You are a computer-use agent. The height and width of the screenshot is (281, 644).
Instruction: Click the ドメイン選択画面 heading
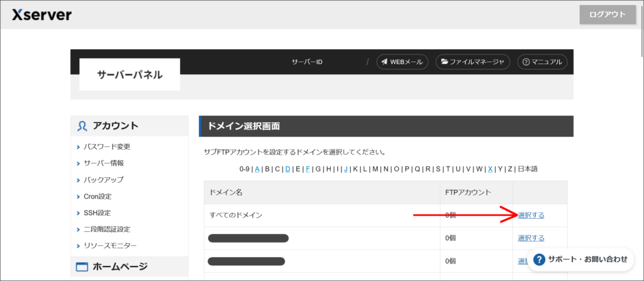pyautogui.click(x=244, y=126)
